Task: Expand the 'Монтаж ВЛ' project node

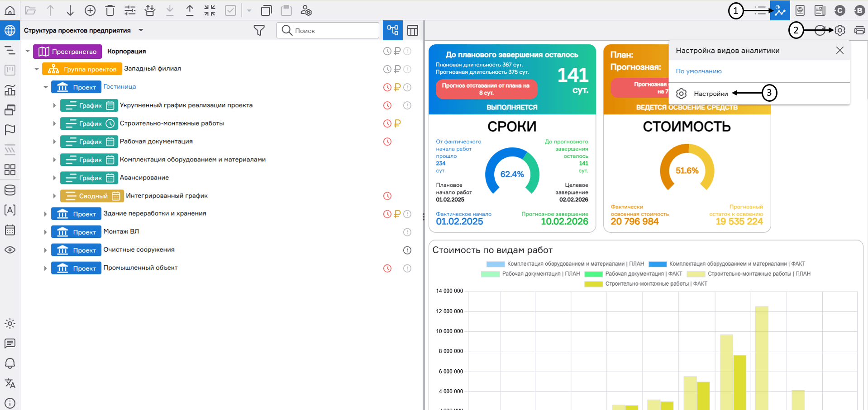Action: [x=45, y=232]
